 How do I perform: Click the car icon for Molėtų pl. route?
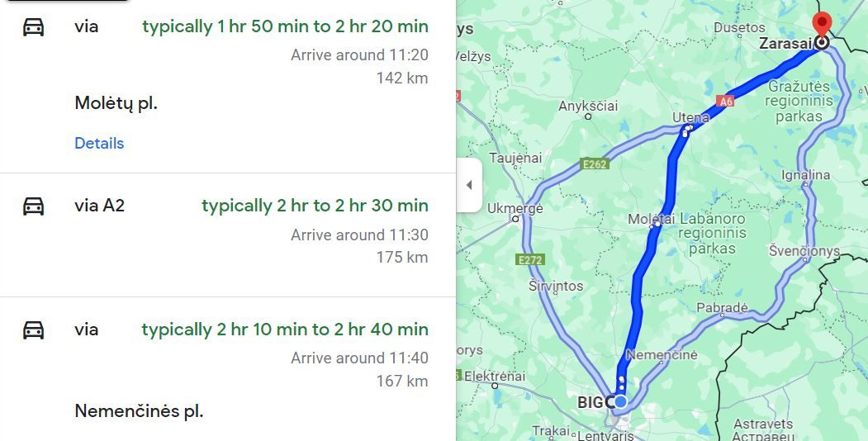[33, 27]
